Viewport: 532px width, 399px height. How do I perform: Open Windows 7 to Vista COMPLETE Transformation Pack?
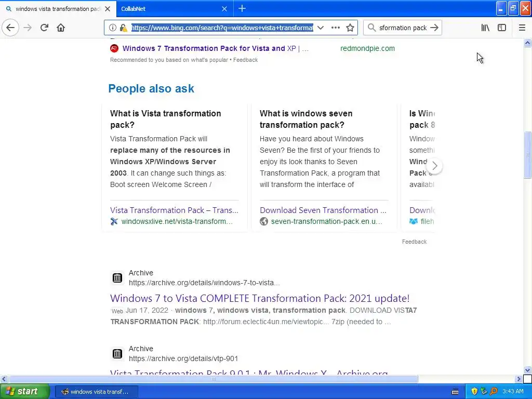click(260, 298)
